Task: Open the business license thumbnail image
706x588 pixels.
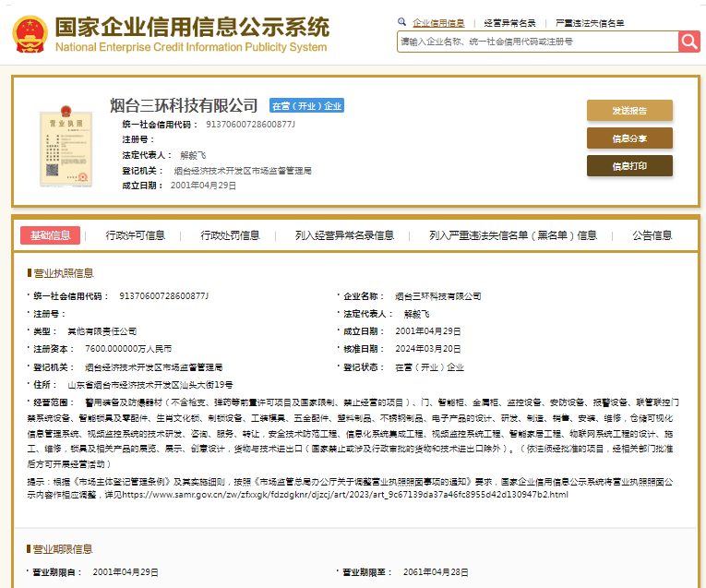Action: (66, 146)
